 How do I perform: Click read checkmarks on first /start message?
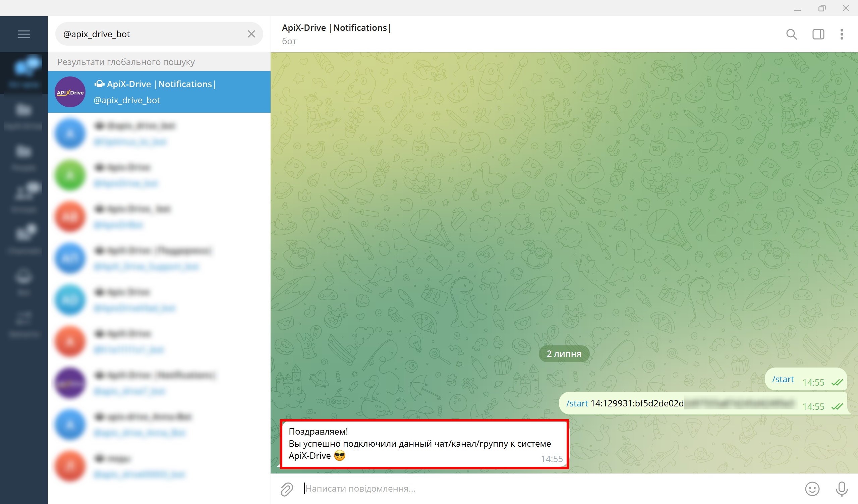coord(837,382)
